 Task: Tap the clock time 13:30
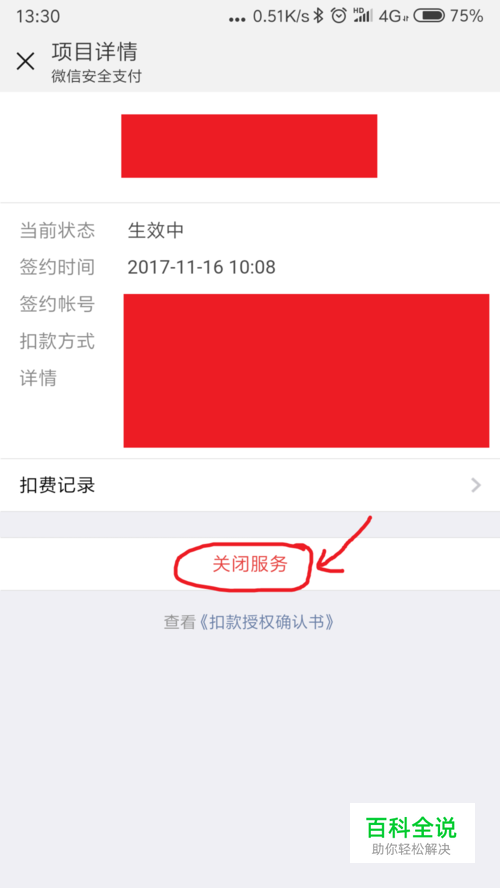tap(38, 16)
